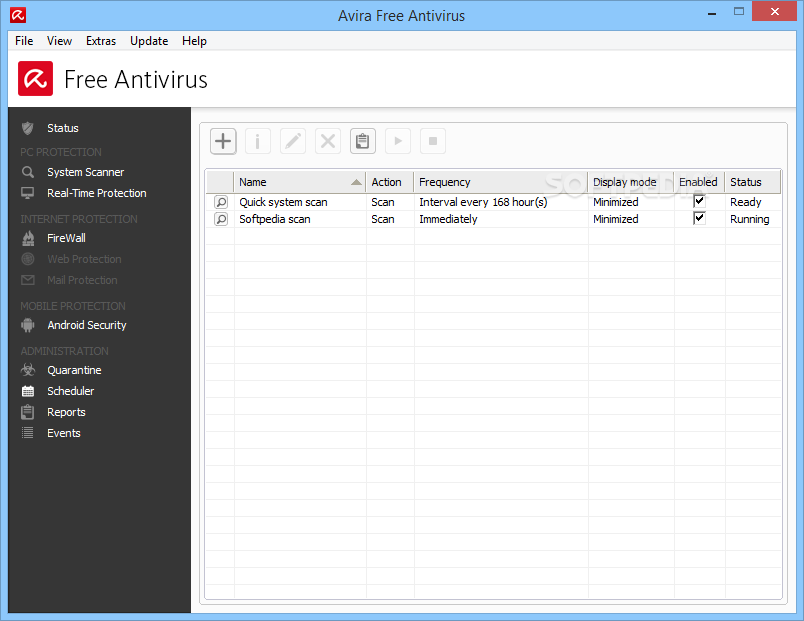Sort by Action column header
This screenshot has width=804, height=621.
(390, 182)
